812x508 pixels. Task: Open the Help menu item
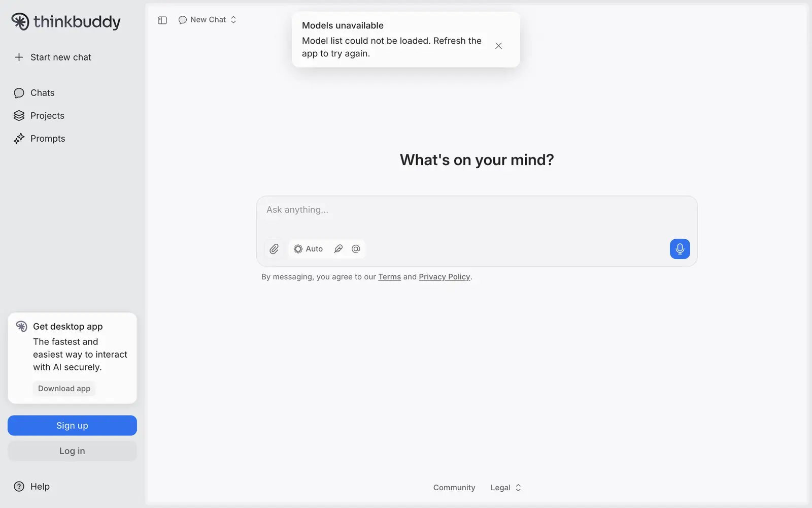31,487
